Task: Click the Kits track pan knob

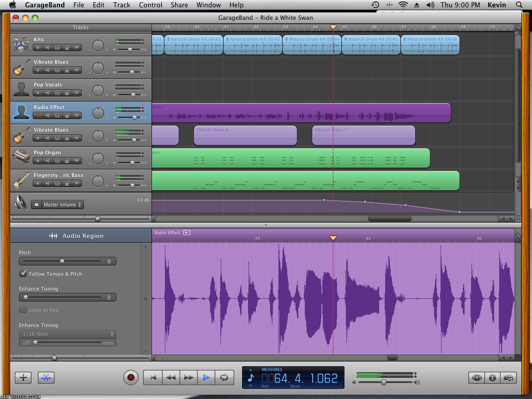Action: coord(98,45)
